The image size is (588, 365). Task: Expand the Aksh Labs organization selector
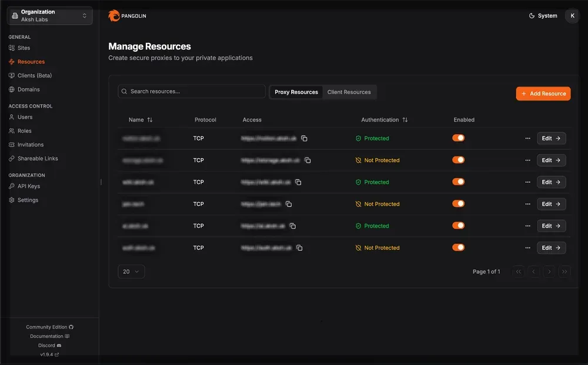(x=49, y=16)
